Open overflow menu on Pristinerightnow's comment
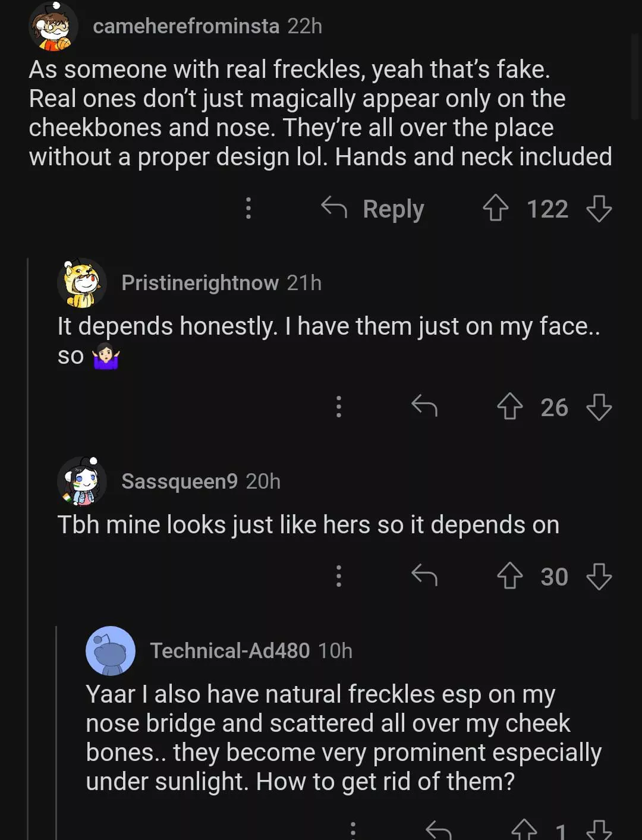The width and height of the screenshot is (642, 840). pos(339,407)
